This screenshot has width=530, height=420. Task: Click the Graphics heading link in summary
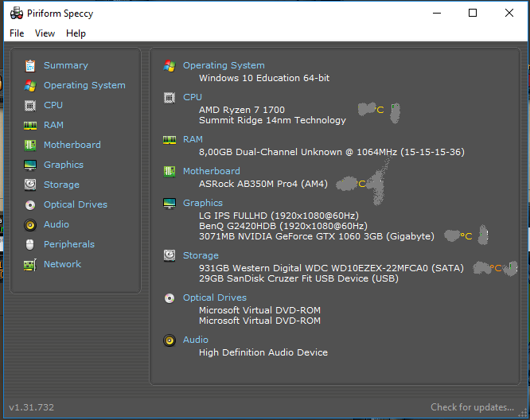point(203,203)
